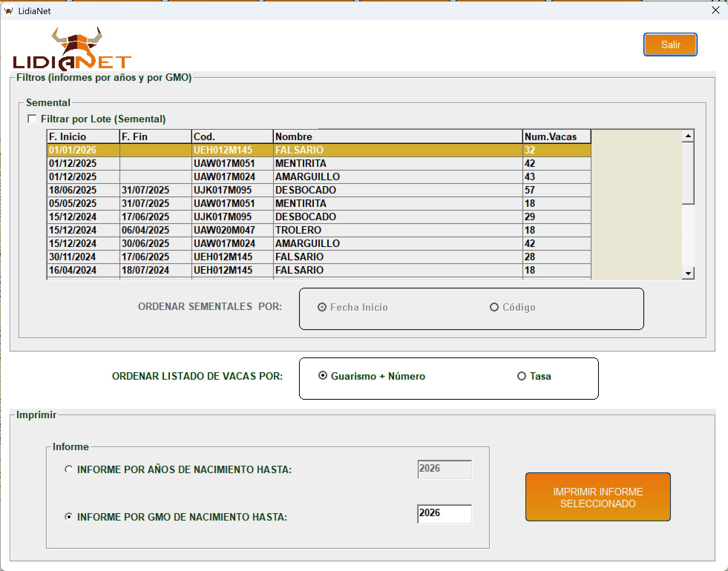Select Informe por GMO de nacimiento
The image size is (728, 571).
[69, 516]
